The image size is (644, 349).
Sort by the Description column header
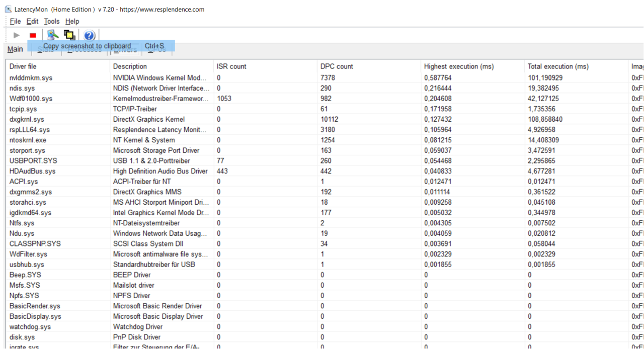pyautogui.click(x=162, y=66)
